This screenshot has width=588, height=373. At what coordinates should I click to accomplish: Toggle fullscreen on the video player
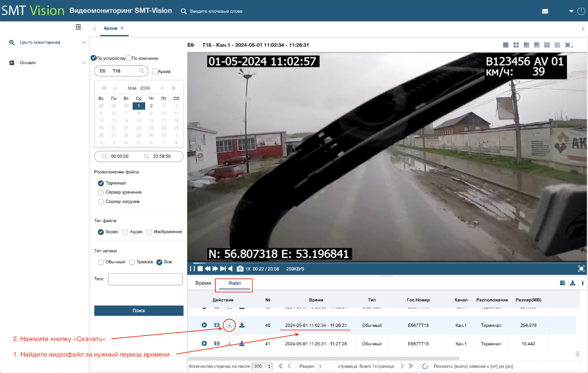pyautogui.click(x=581, y=268)
